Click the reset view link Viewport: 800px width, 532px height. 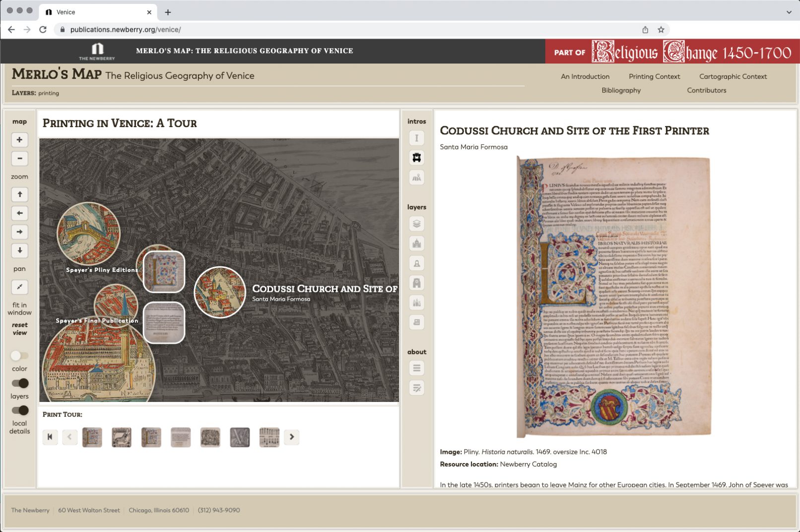tap(20, 329)
